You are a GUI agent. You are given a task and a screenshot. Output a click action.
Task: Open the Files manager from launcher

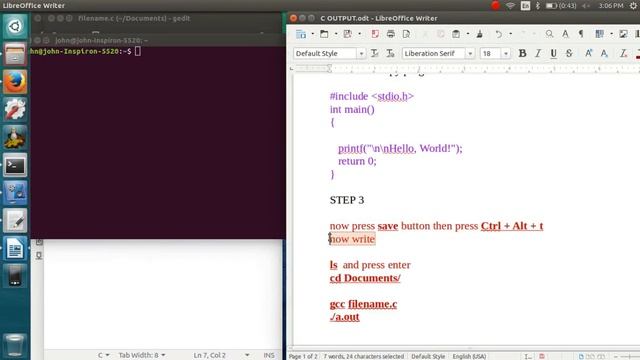tap(15, 54)
